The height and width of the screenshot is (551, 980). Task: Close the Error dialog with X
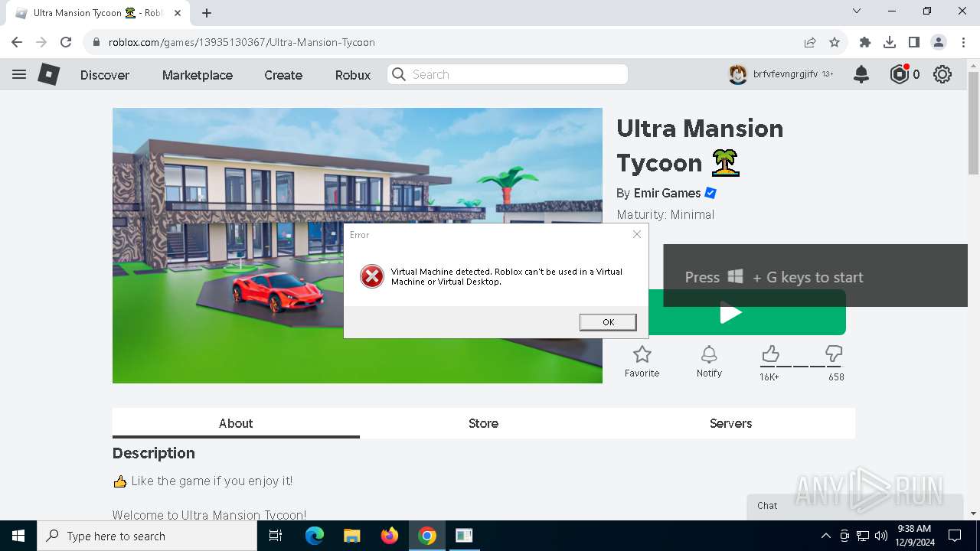637,234
